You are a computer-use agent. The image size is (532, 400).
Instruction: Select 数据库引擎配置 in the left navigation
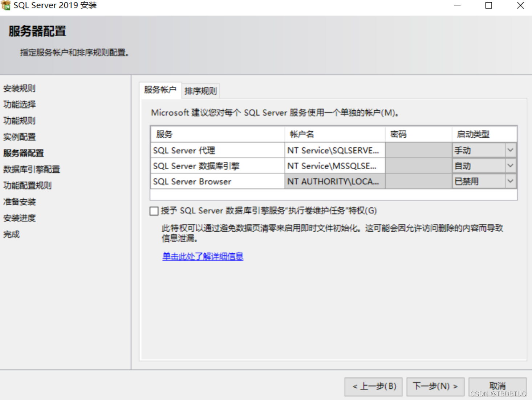(x=31, y=169)
